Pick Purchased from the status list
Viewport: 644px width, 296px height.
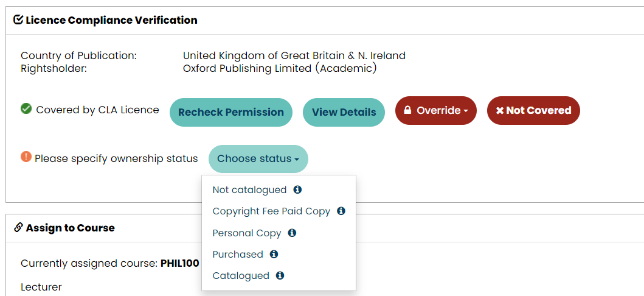(238, 254)
